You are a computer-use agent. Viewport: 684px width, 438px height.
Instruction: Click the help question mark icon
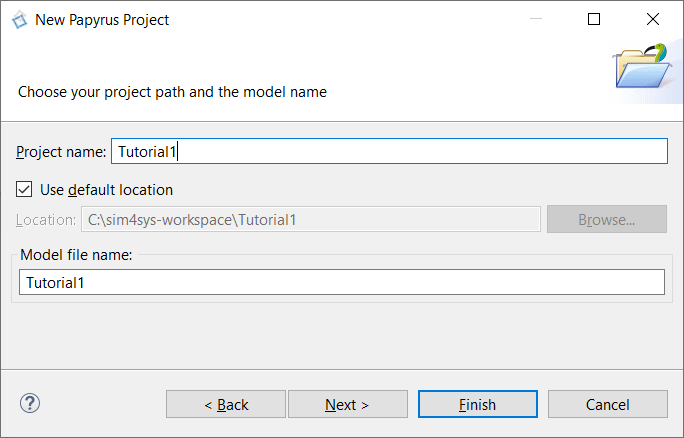[x=30, y=404]
